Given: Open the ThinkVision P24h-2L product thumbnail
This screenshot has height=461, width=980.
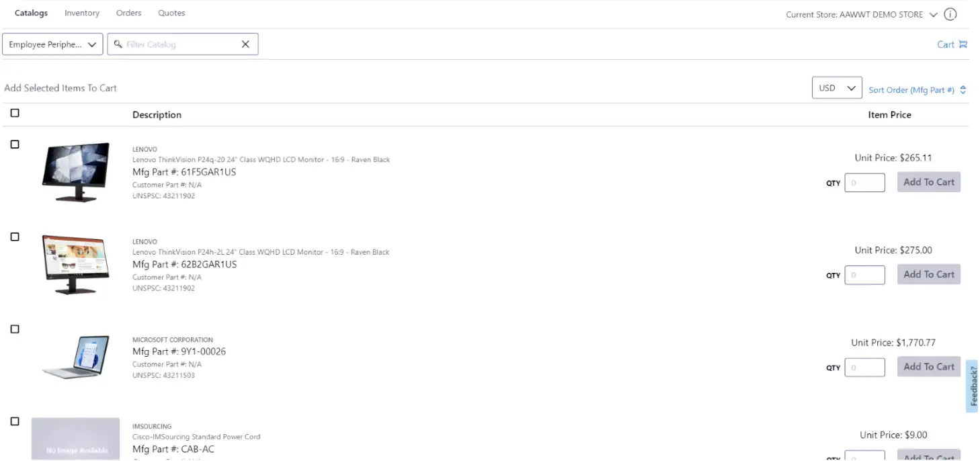Looking at the screenshot, I should [x=76, y=264].
